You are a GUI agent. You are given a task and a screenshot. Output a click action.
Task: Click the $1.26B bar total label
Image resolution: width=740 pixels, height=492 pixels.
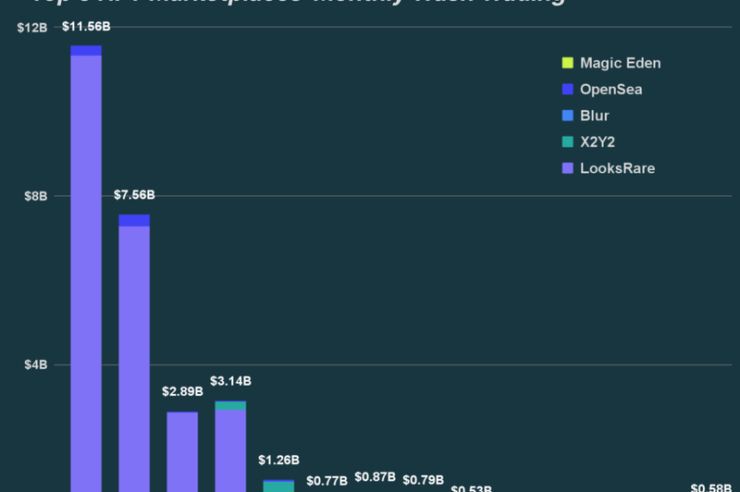click(x=279, y=460)
